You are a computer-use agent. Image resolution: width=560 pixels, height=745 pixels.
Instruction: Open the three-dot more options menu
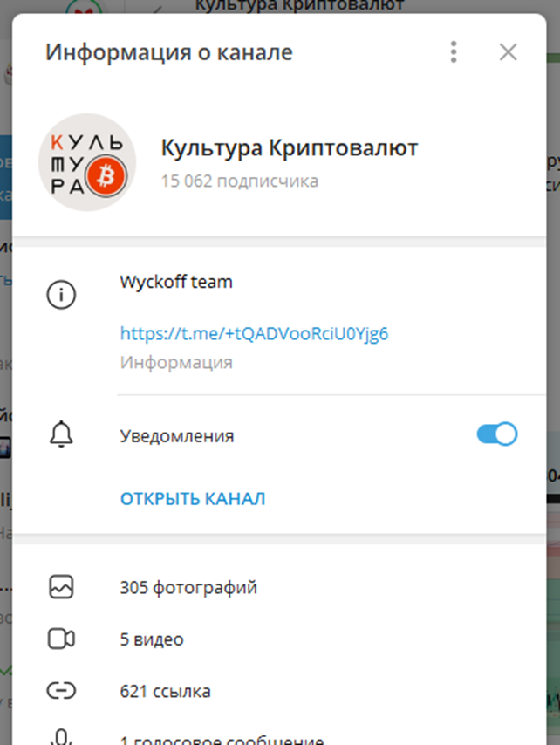click(454, 51)
